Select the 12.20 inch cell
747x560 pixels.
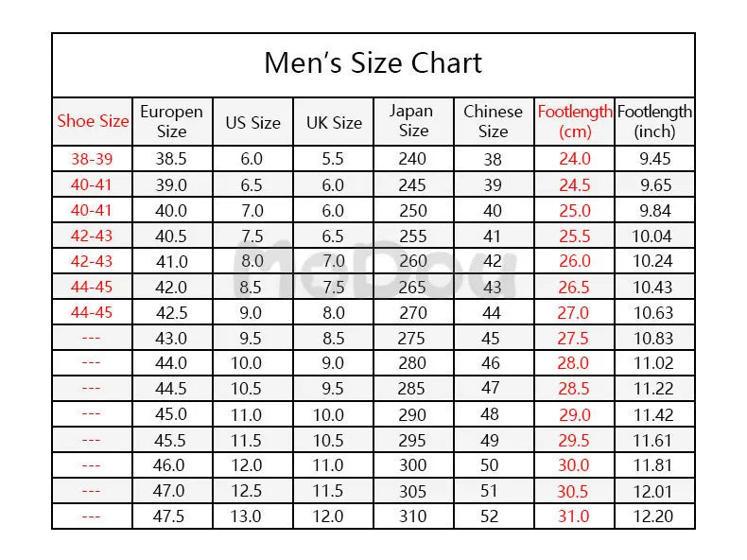[654, 516]
